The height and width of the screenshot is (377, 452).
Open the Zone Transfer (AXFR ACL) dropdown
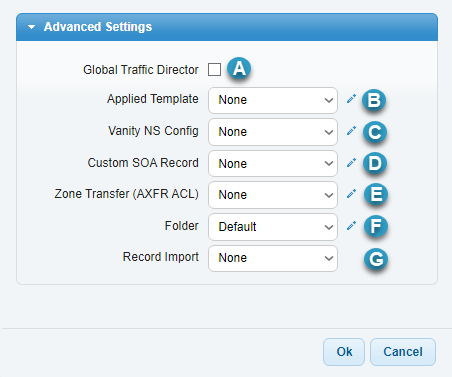[x=273, y=195]
